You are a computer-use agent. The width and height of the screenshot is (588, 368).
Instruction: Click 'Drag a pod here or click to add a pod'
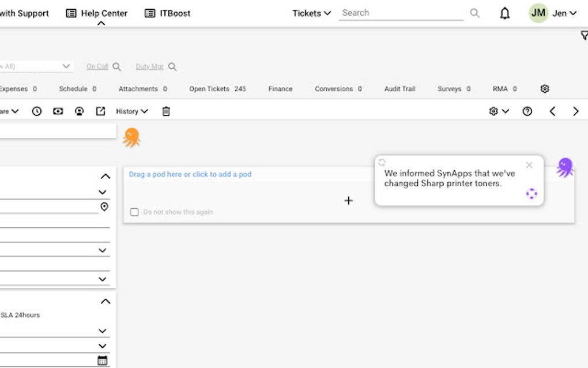coord(190,174)
